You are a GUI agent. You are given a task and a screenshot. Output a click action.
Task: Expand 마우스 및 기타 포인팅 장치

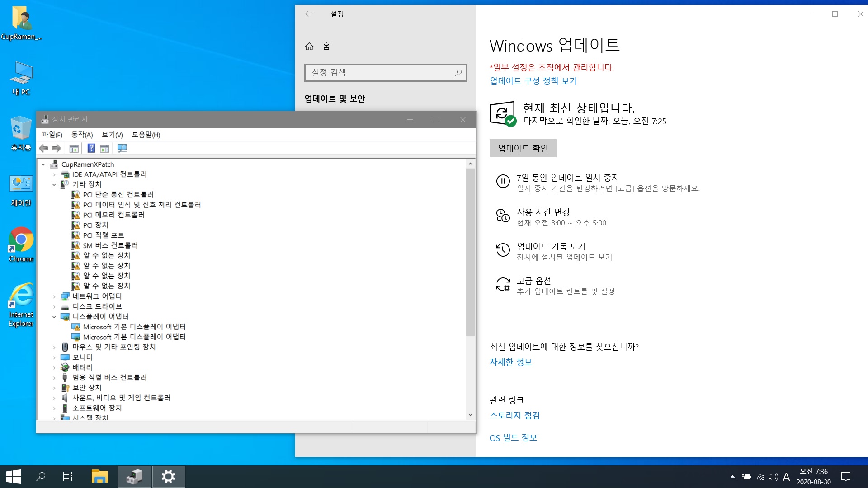pos(54,347)
